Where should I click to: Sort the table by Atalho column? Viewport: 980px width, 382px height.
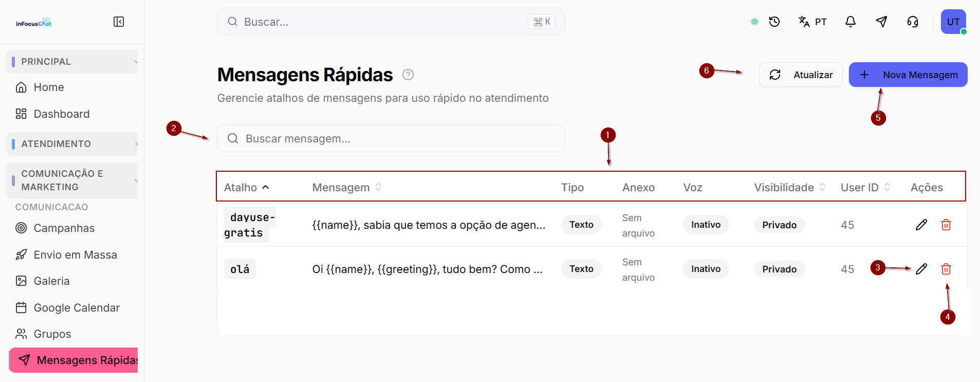pos(247,188)
